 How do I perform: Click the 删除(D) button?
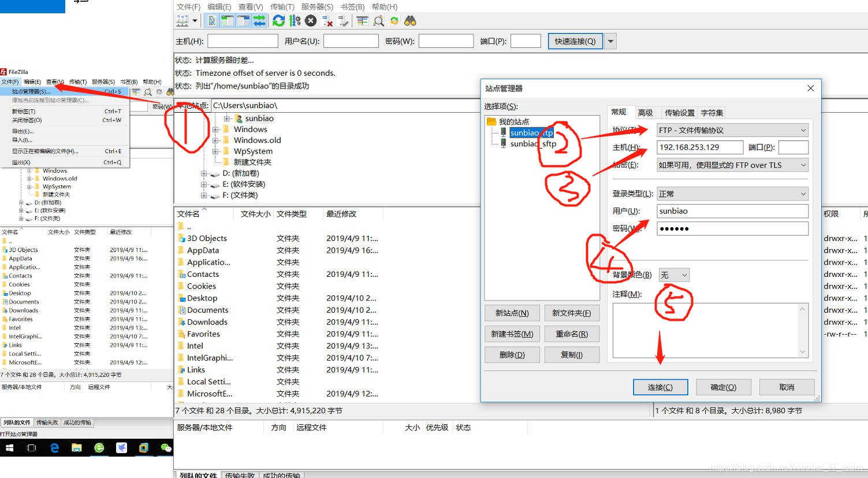pos(512,355)
